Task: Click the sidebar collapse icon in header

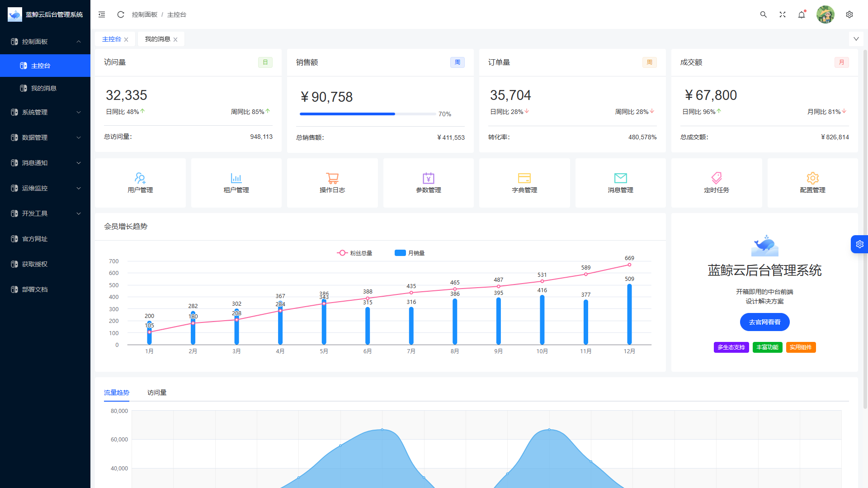Action: pyautogui.click(x=102, y=14)
